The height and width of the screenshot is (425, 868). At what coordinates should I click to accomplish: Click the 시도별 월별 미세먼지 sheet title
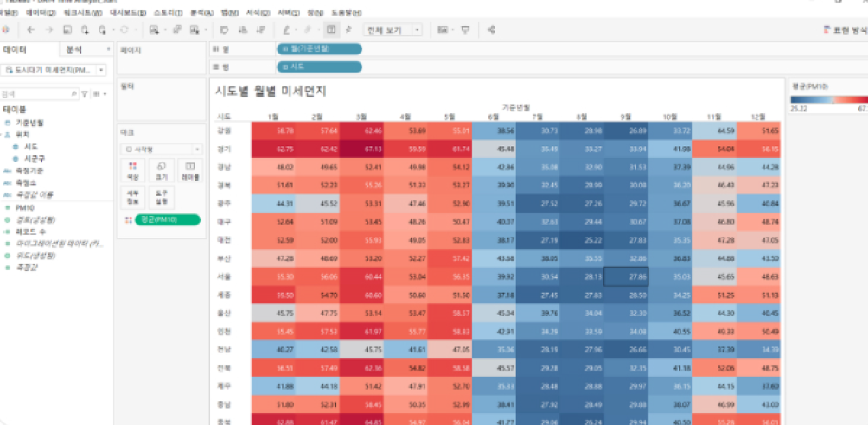271,92
